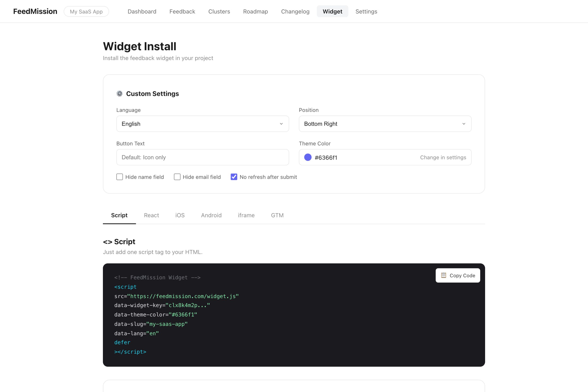The height and width of the screenshot is (392, 588).
Task: Open the Position dropdown
Action: click(385, 124)
